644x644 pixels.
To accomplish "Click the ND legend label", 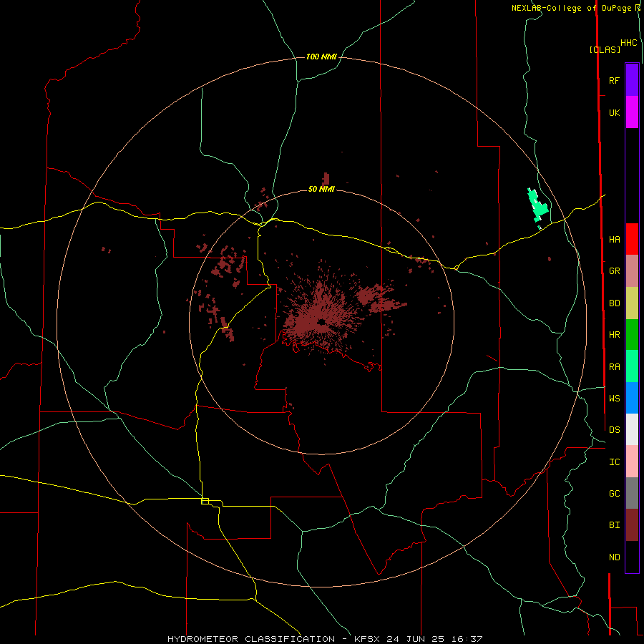I will point(614,557).
